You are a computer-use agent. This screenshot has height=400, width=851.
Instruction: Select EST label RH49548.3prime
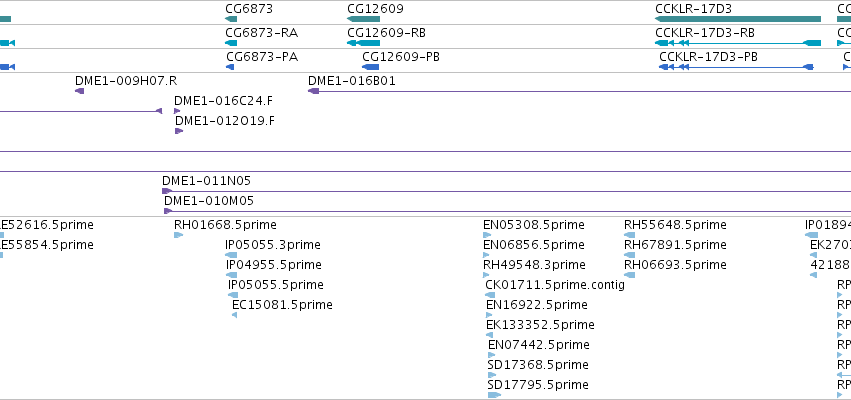coord(535,265)
